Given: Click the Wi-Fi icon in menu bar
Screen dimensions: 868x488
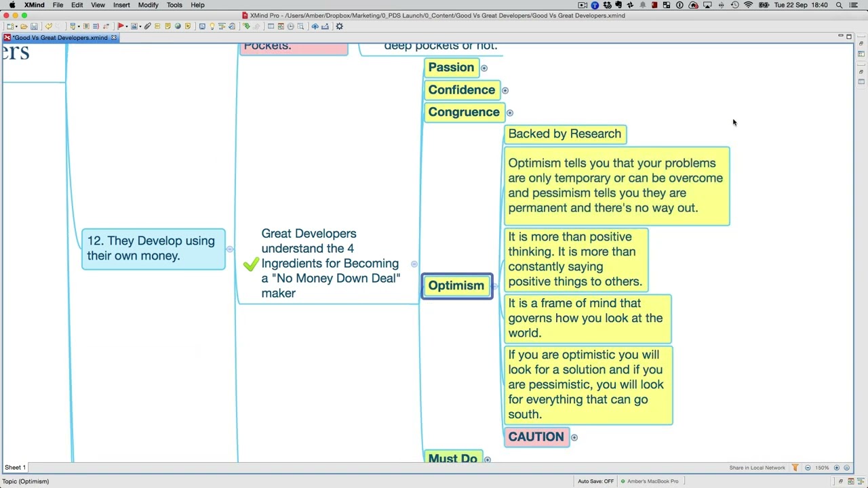Looking at the screenshot, I should [x=748, y=5].
